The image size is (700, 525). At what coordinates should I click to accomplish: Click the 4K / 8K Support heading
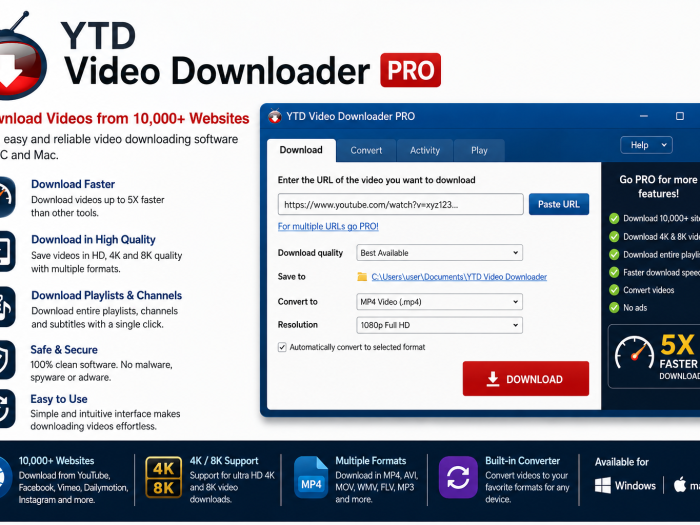click(x=224, y=461)
